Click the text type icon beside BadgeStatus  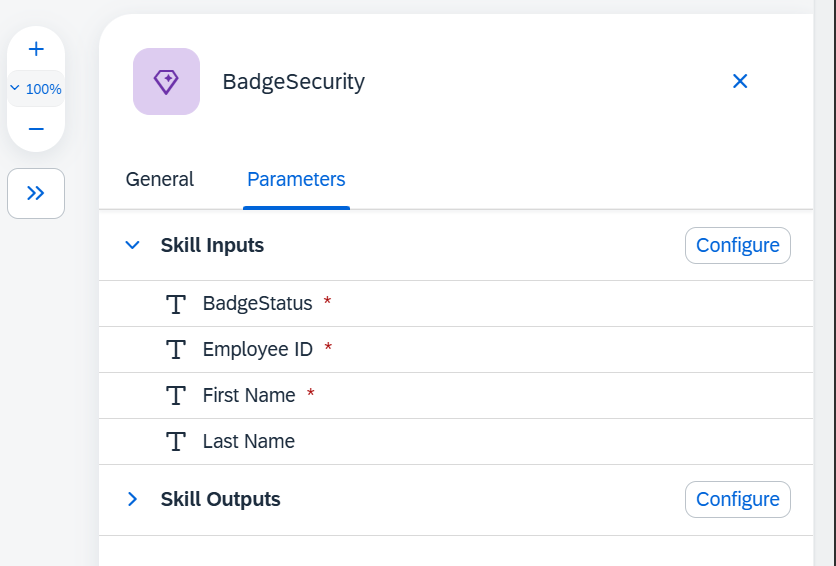coord(176,304)
